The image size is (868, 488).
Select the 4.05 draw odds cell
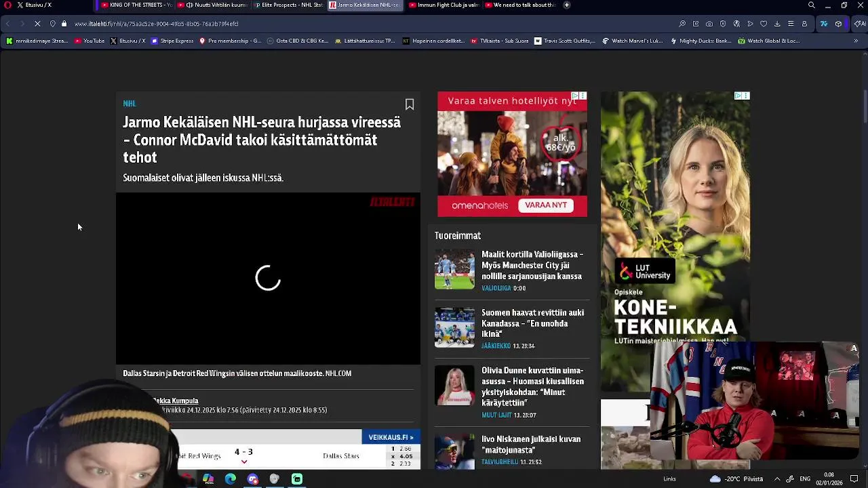click(403, 456)
